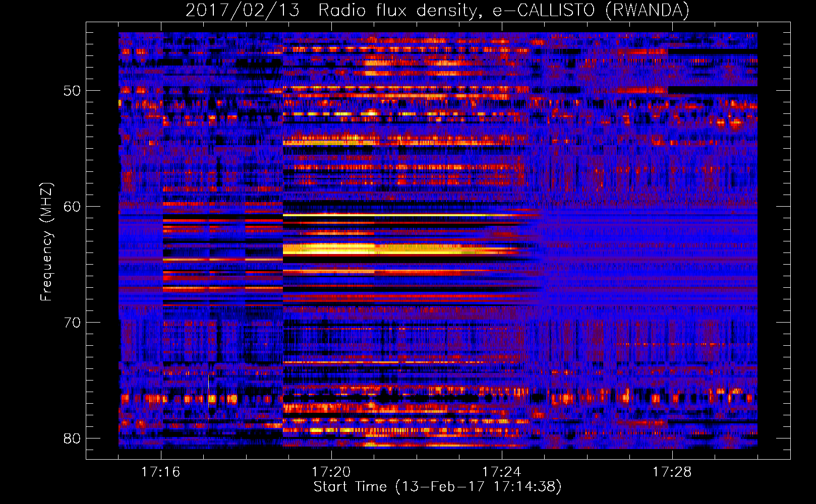816x504 pixels.
Task: Select the 50 MHz frequency tick label
Action: tap(72, 91)
